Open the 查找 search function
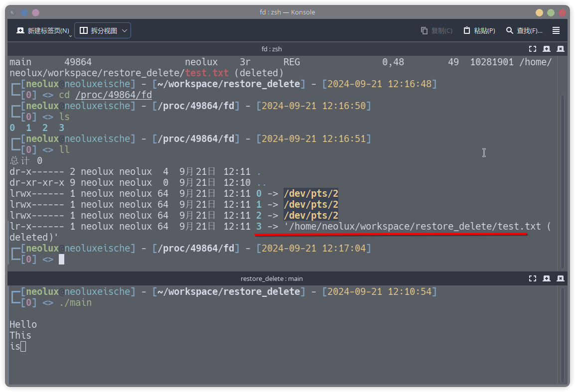The height and width of the screenshot is (392, 575). [x=524, y=30]
